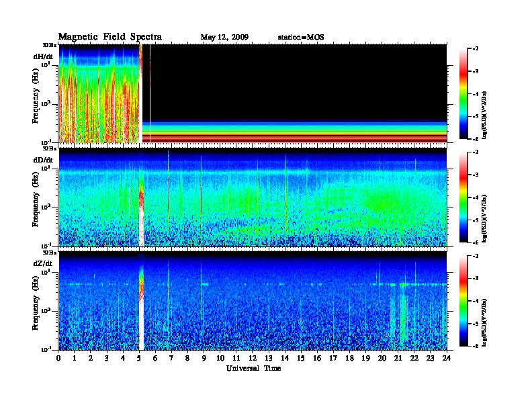Click hour "14" on the Universal Time axis
This screenshot has height=411, width=532.
pos(285,359)
